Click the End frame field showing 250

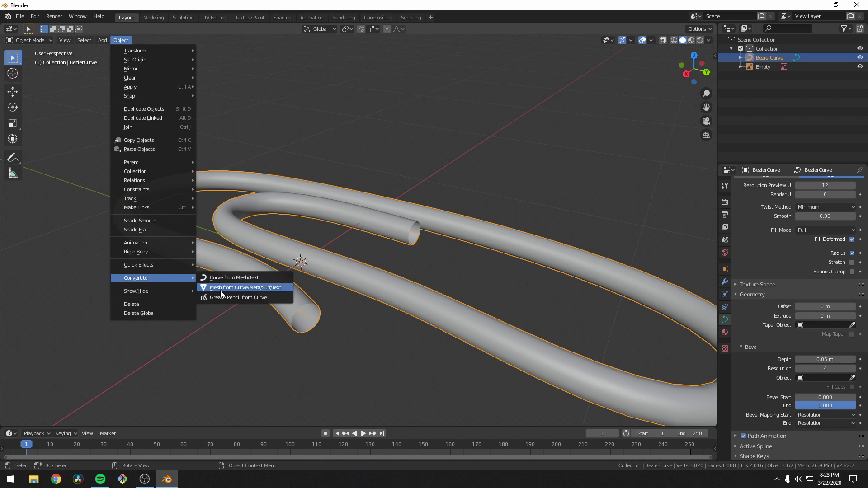tap(690, 433)
